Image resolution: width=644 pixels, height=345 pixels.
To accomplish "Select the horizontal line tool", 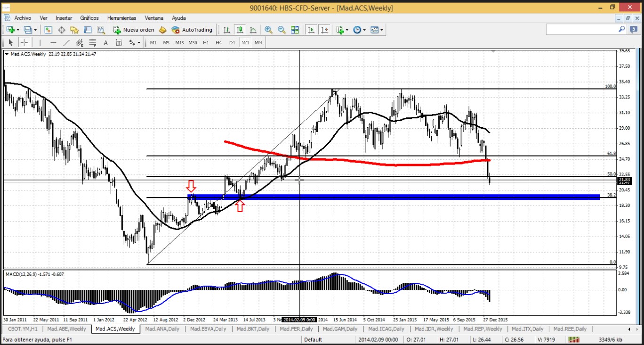I will pos(53,42).
